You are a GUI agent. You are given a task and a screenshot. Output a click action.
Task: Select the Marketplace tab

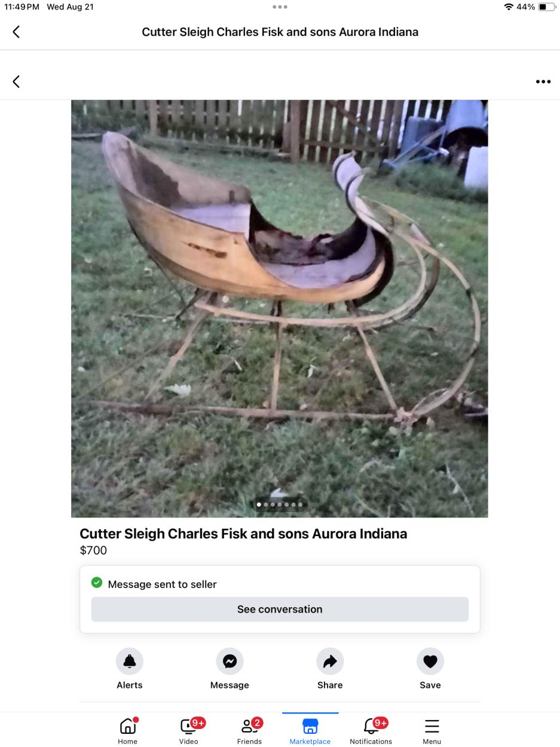pyautogui.click(x=310, y=730)
